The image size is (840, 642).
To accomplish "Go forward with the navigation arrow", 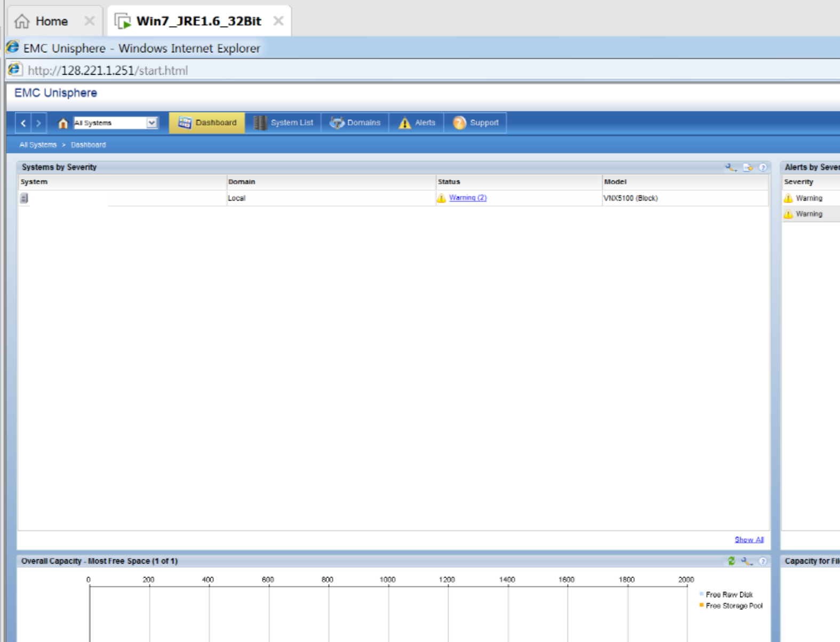I will coord(38,123).
